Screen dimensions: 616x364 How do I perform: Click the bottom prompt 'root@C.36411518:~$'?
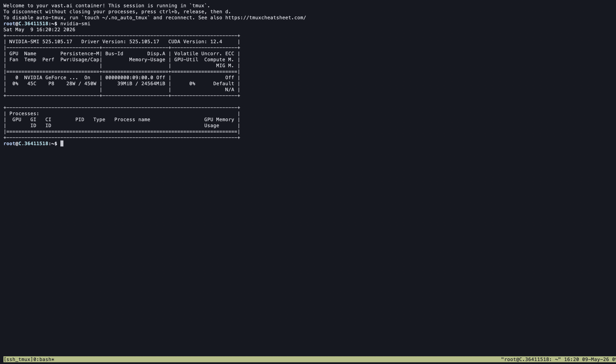pos(30,144)
